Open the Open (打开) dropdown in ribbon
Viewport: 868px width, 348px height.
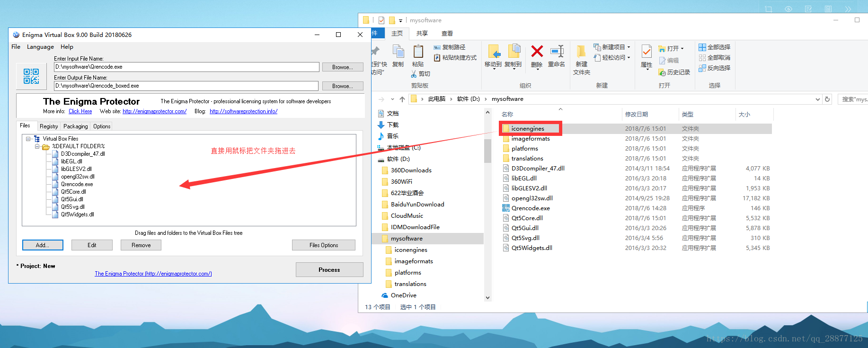[x=671, y=49]
